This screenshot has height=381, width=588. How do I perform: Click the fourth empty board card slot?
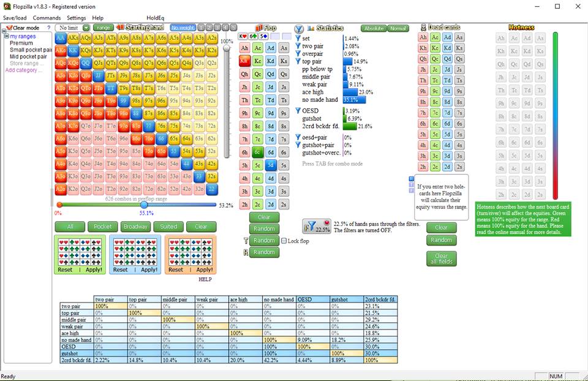pyautogui.click(x=275, y=36)
